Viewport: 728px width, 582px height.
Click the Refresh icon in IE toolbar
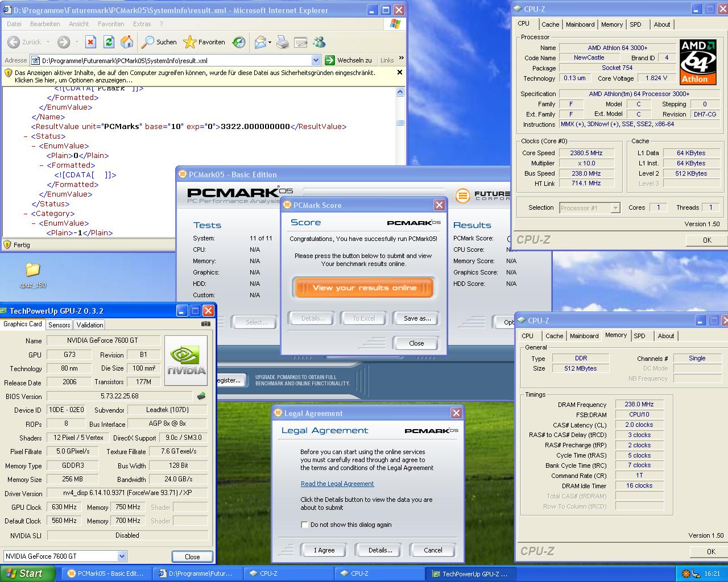tap(109, 42)
